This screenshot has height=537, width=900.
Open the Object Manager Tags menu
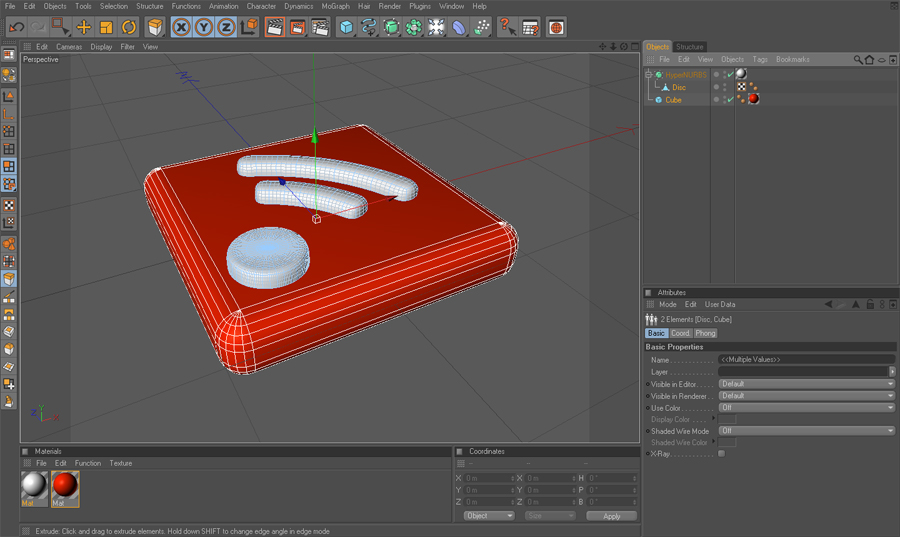[x=760, y=60]
